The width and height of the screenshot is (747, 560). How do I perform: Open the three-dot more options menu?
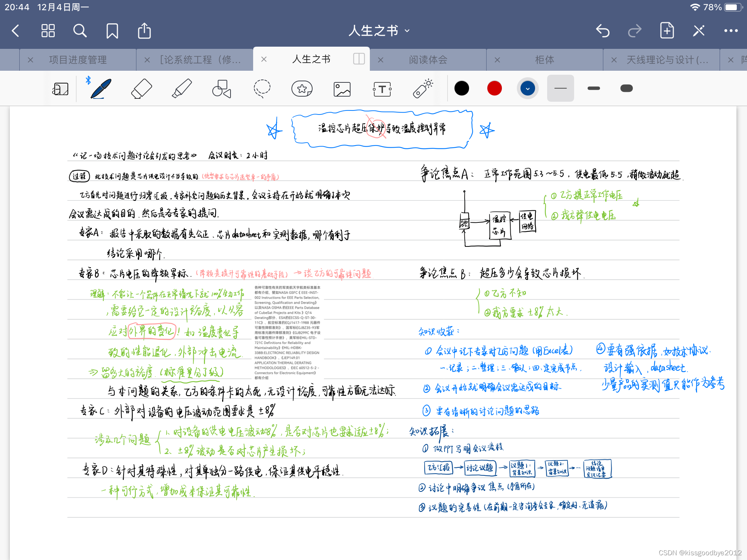click(x=731, y=31)
